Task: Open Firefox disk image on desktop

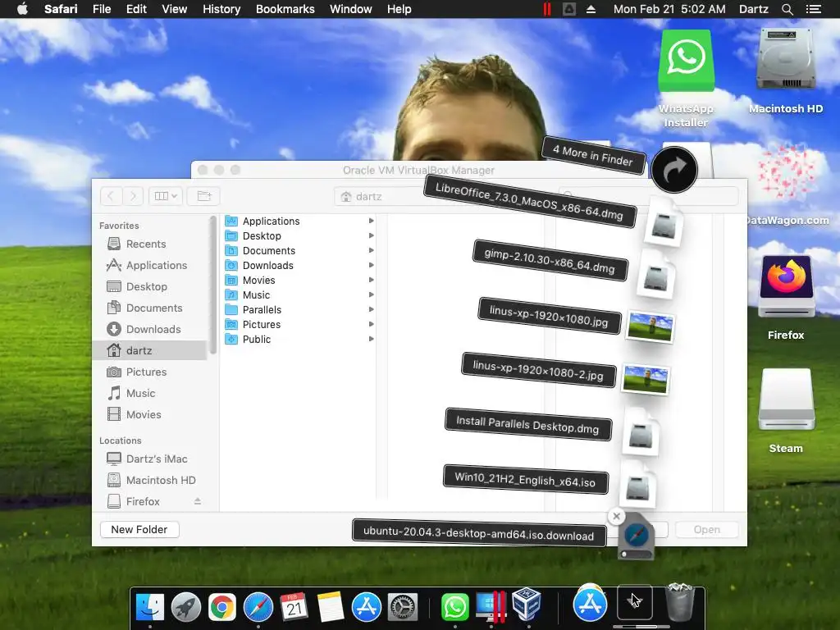Action: [786, 287]
